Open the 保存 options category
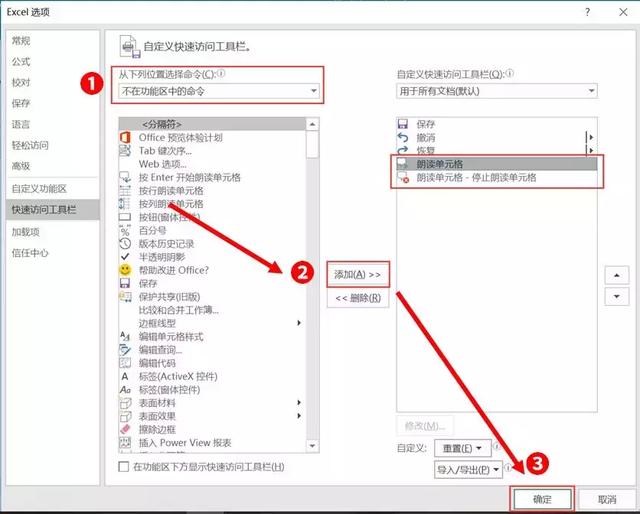This screenshot has height=514, width=640. click(53, 103)
